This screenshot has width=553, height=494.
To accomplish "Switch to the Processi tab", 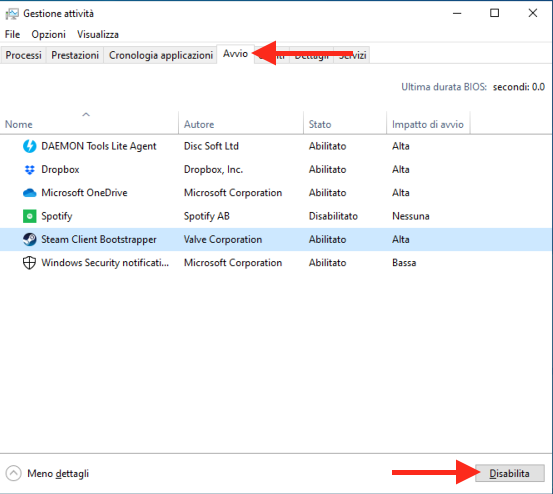I will pos(23,55).
